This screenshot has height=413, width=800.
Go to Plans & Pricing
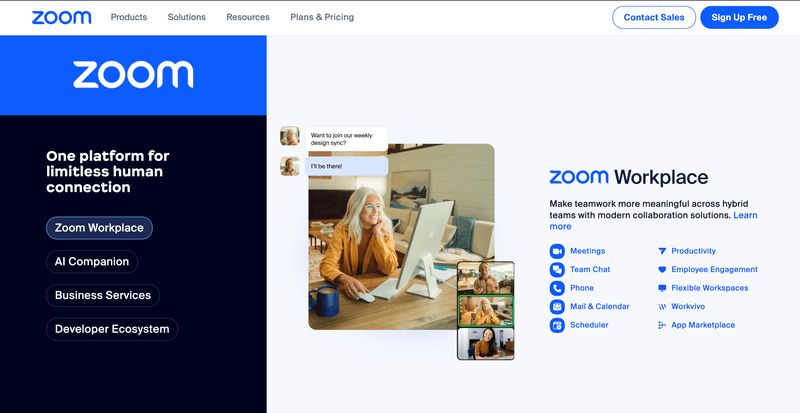pyautogui.click(x=322, y=17)
